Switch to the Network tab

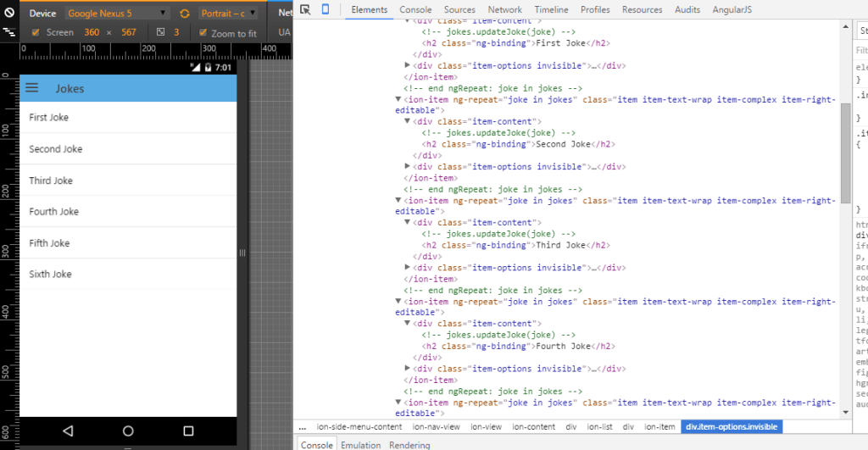504,9
